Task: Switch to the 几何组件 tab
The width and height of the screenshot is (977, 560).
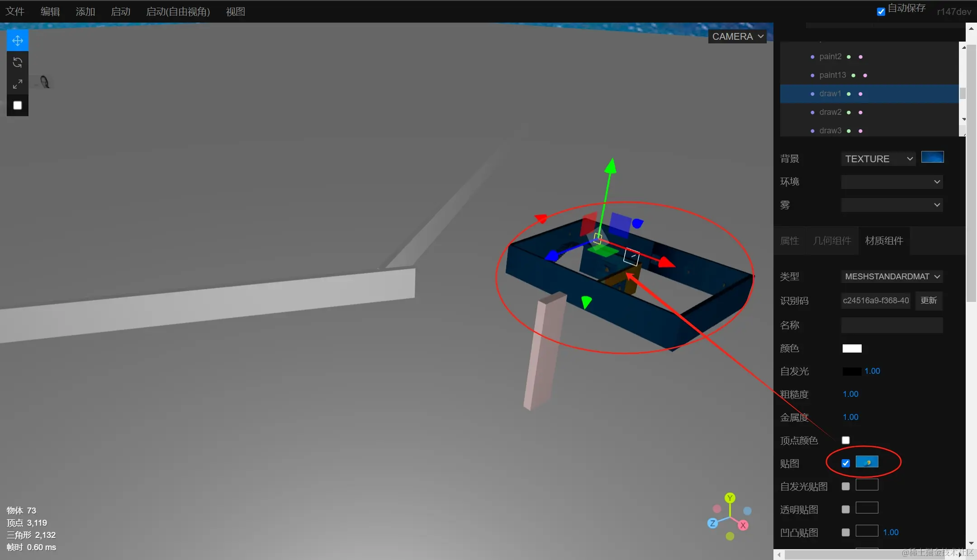Action: (x=832, y=241)
